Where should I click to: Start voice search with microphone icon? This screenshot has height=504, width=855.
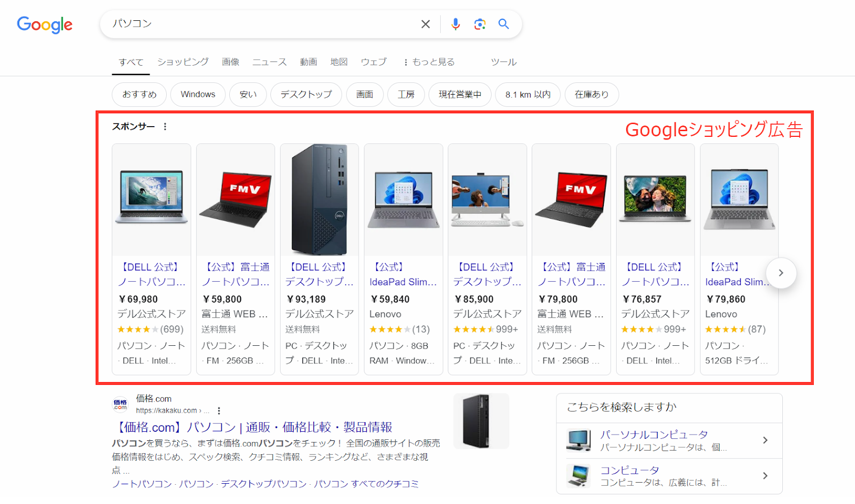coord(455,24)
